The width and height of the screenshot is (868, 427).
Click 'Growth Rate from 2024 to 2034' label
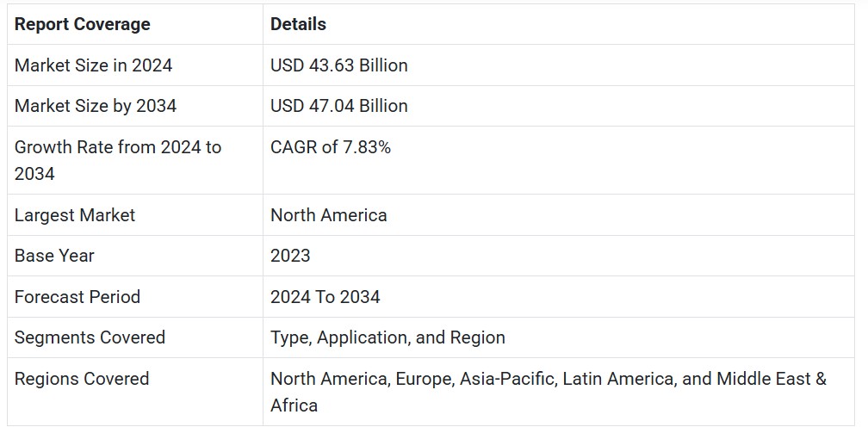118,160
